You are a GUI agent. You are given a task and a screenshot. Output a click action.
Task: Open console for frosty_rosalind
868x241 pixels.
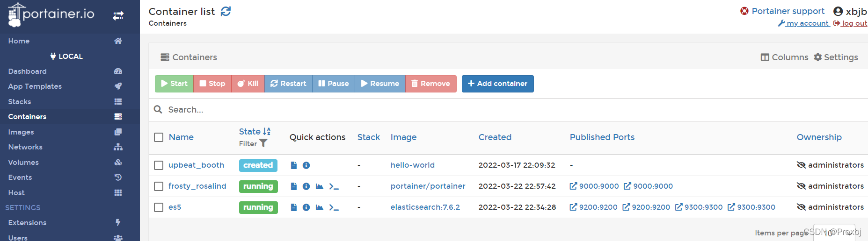[334, 186]
